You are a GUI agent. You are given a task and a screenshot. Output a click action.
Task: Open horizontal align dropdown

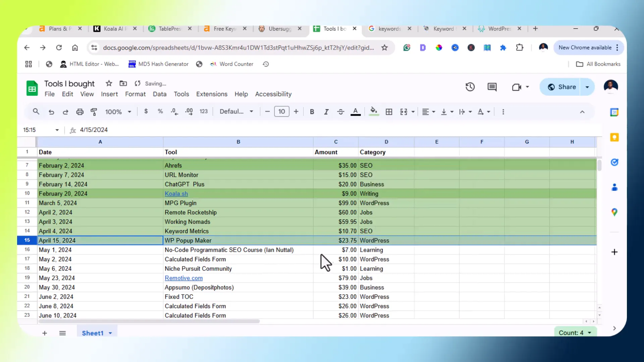428,112
